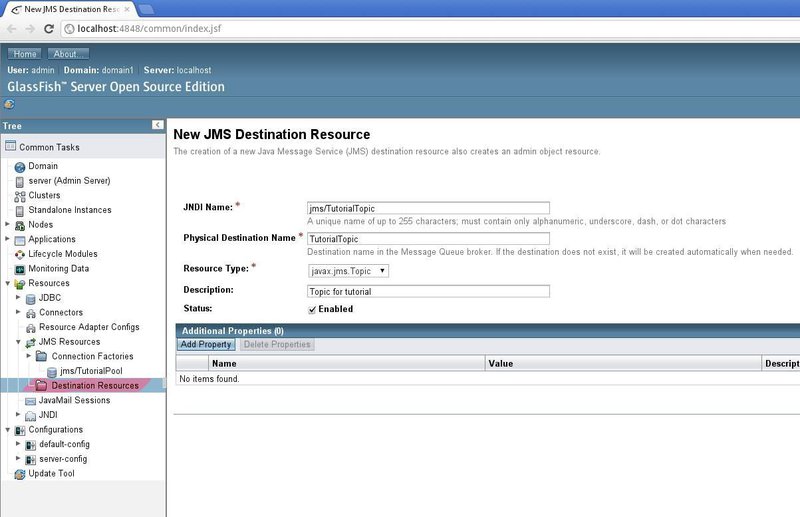Click the Domain globe icon in tree
Viewport: 800px width, 517px height.
(x=20, y=167)
